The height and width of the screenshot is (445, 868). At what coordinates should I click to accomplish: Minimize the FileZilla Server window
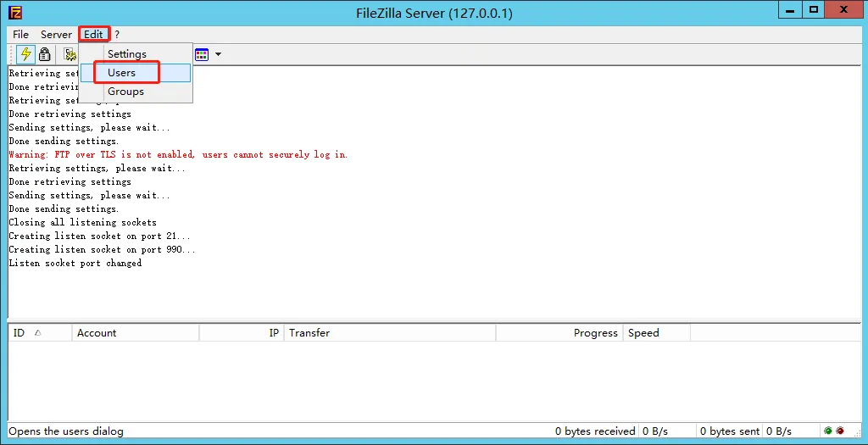click(790, 10)
